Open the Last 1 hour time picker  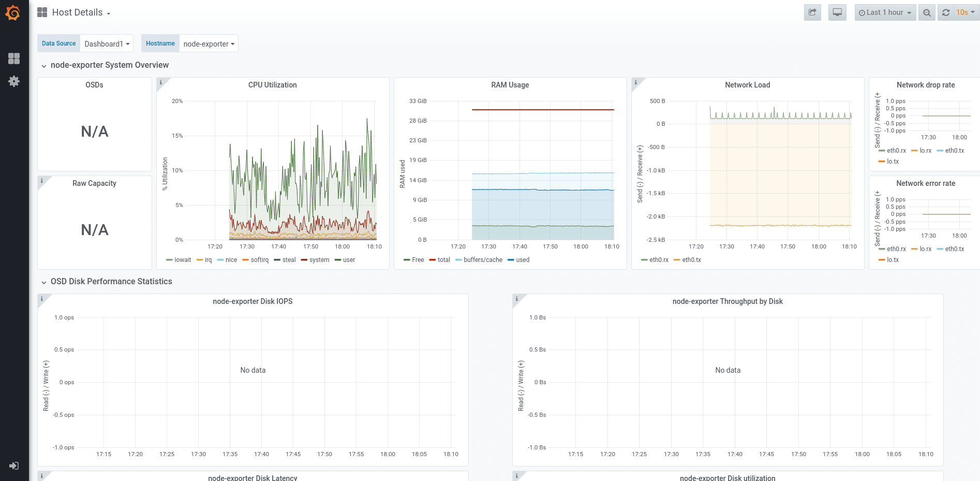coord(885,12)
